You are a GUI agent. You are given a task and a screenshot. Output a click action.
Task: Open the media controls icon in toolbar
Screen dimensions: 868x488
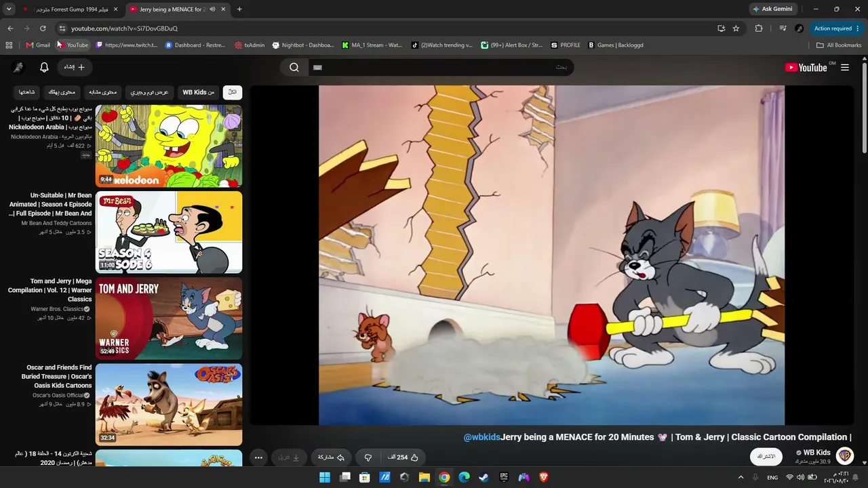coord(783,28)
